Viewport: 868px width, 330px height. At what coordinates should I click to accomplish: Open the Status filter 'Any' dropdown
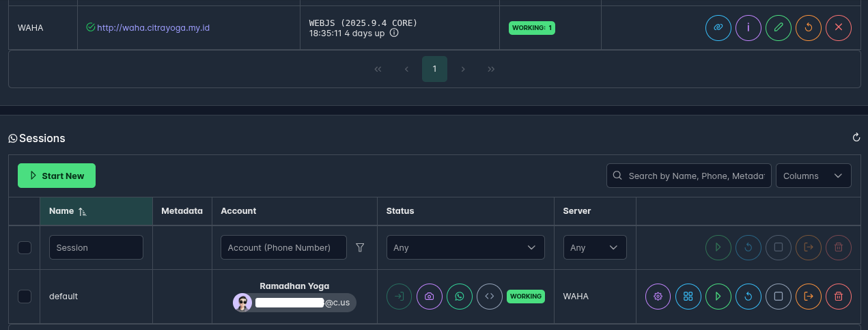pos(465,247)
